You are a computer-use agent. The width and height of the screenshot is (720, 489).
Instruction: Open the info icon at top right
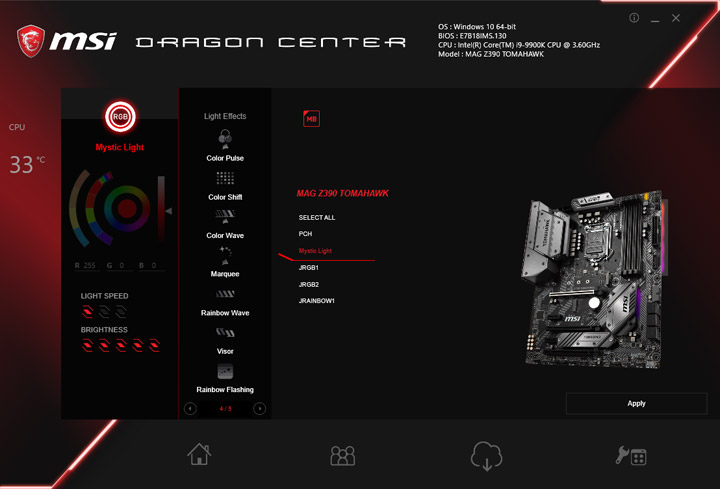(x=634, y=18)
